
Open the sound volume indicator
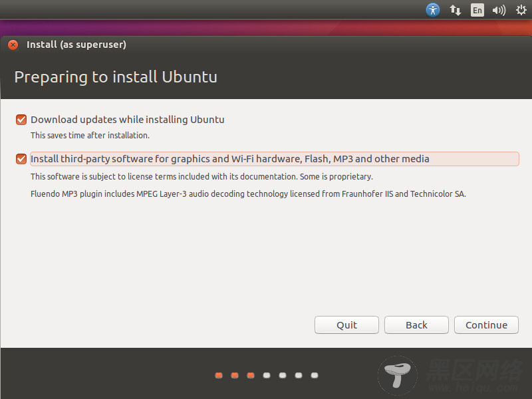(x=499, y=10)
